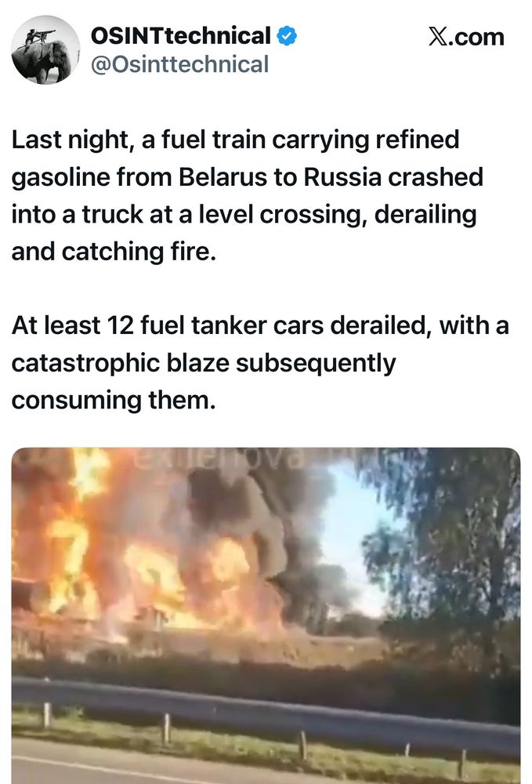Open the @Osinttechnical handle link
Viewport: 532px width, 784px height.
180,64
